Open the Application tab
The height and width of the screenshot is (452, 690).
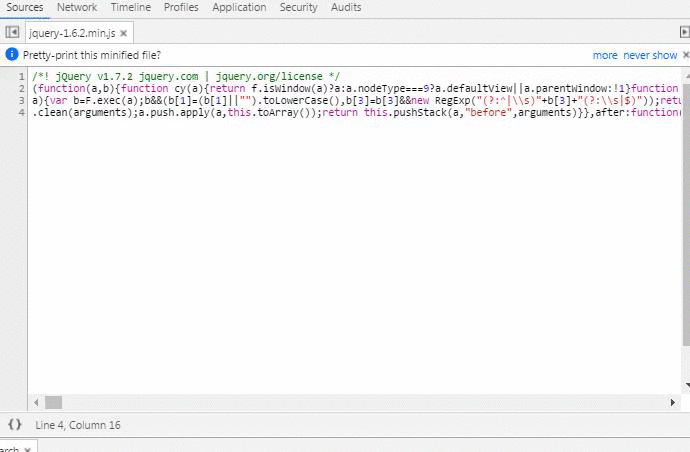point(239,7)
